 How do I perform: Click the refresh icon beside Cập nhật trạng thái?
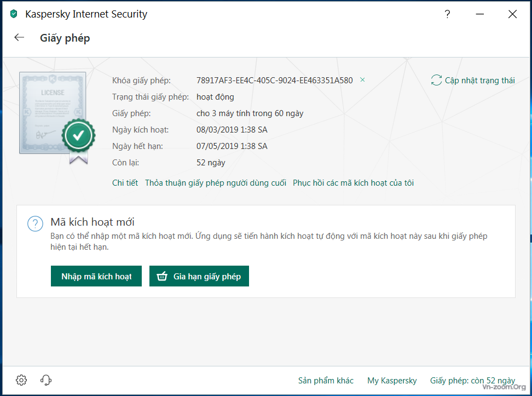tap(436, 80)
